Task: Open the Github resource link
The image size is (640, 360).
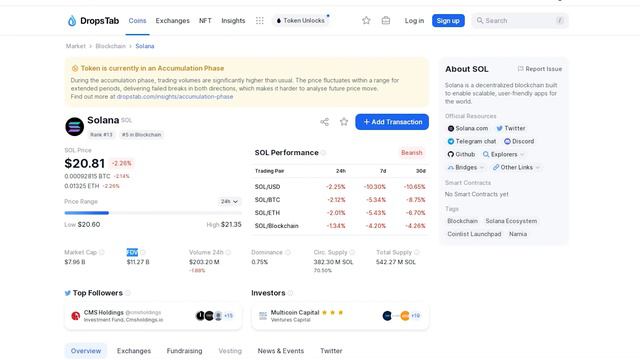Action: click(x=461, y=154)
